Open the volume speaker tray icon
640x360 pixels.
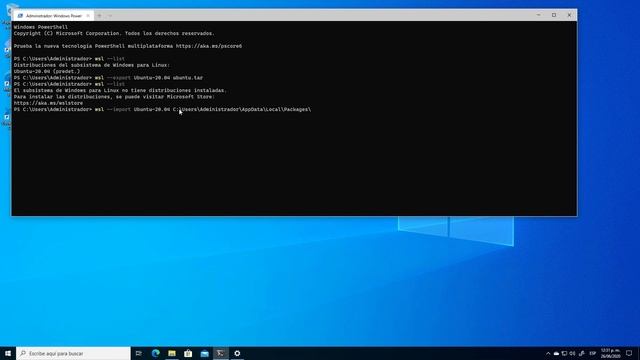(573, 353)
